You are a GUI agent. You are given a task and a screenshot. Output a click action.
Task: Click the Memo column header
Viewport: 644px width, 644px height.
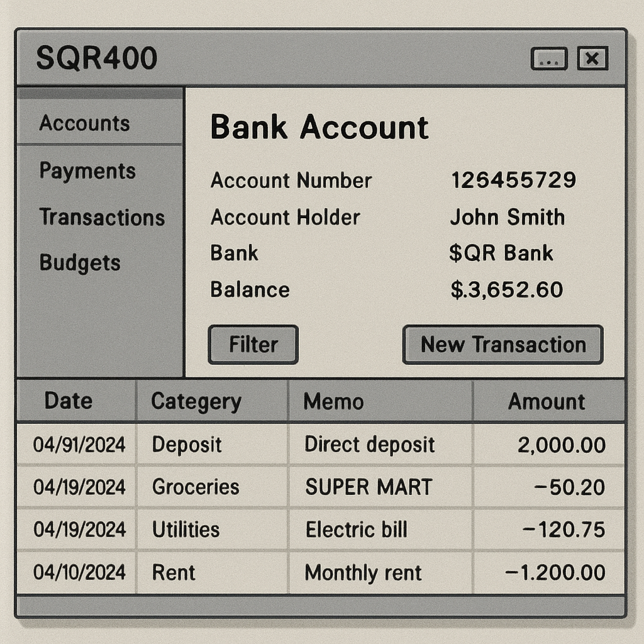coord(333,402)
